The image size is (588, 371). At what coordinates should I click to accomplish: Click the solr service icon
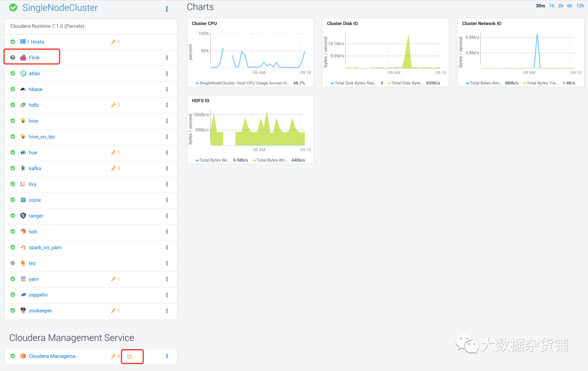tap(23, 232)
